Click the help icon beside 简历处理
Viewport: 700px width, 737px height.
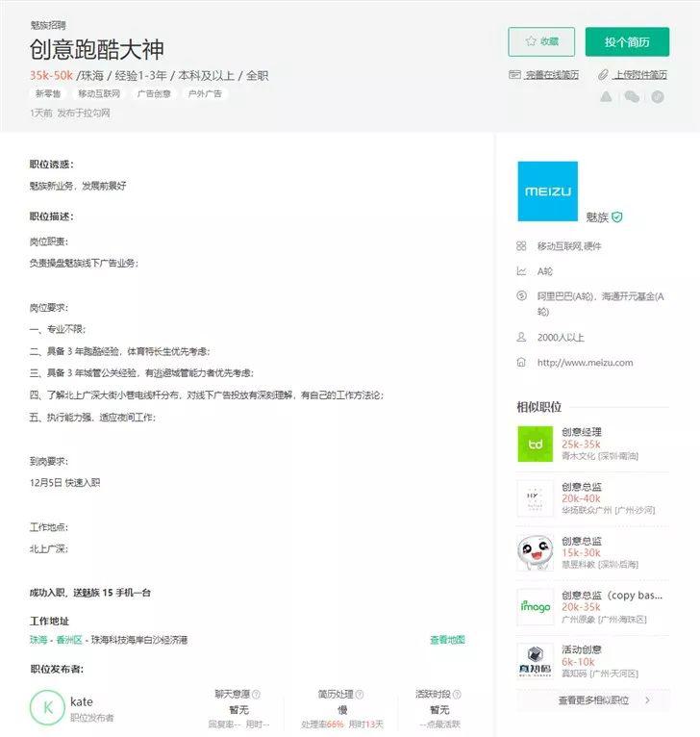[360, 694]
